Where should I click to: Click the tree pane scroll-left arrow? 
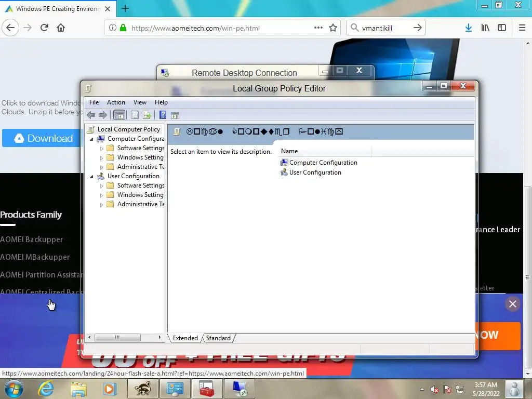tap(89, 337)
